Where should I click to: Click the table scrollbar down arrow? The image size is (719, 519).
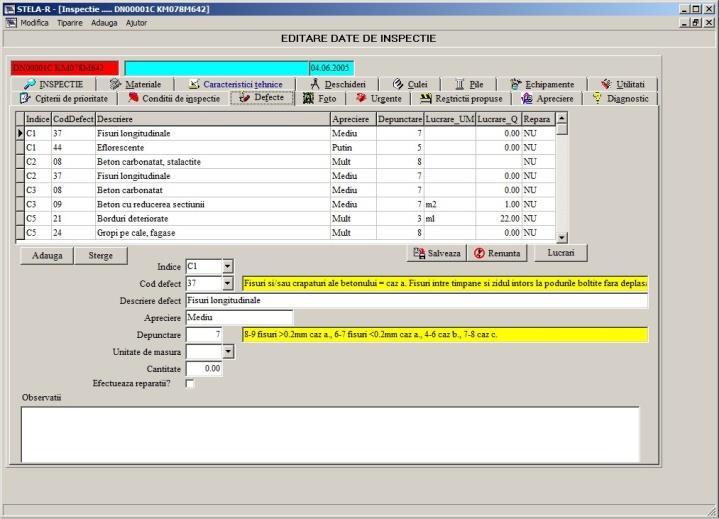pyautogui.click(x=562, y=237)
